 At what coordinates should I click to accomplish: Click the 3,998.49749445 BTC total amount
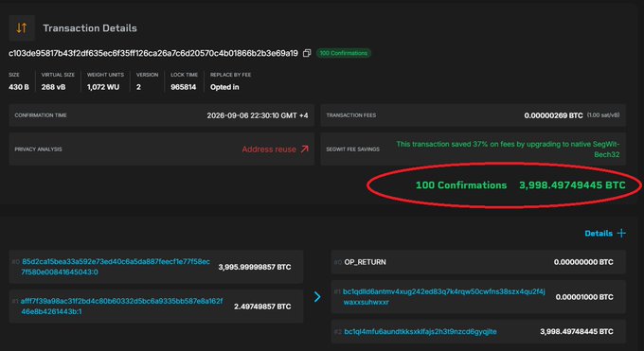[572, 185]
